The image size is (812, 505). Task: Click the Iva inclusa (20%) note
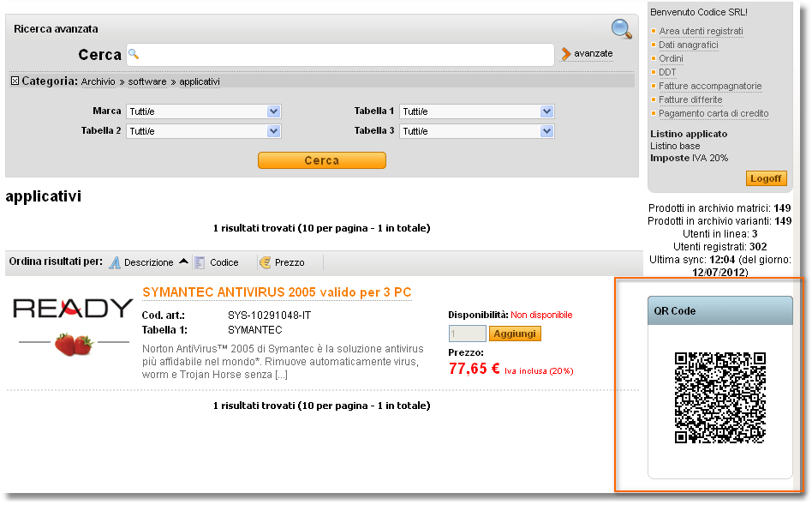point(539,371)
